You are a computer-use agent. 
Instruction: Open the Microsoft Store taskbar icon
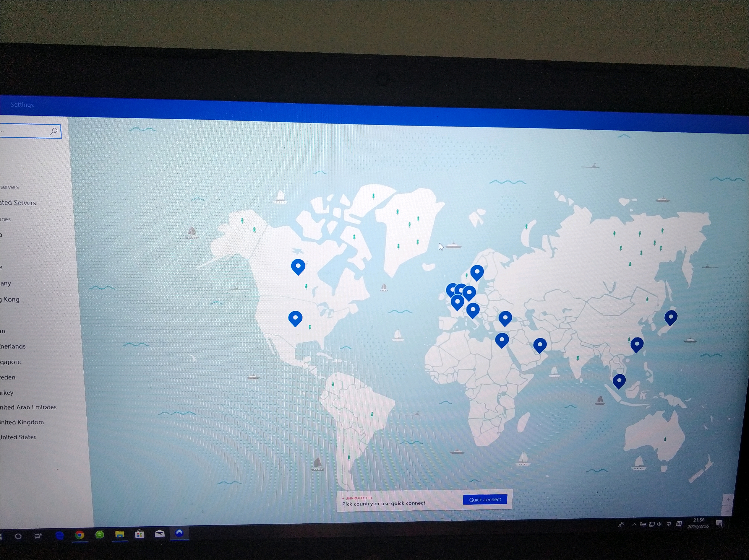pos(140,534)
